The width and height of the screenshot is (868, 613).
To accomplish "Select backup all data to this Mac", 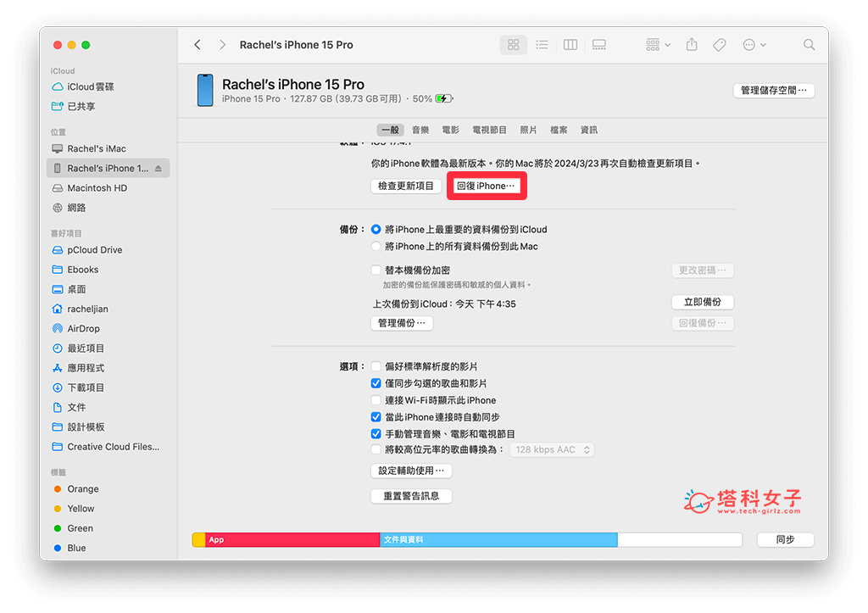I will click(376, 247).
